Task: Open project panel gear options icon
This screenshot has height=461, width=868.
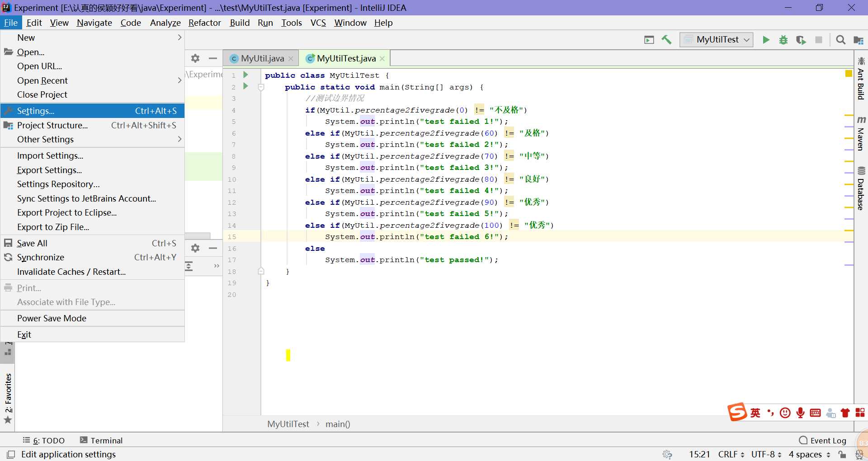Action: [x=195, y=58]
